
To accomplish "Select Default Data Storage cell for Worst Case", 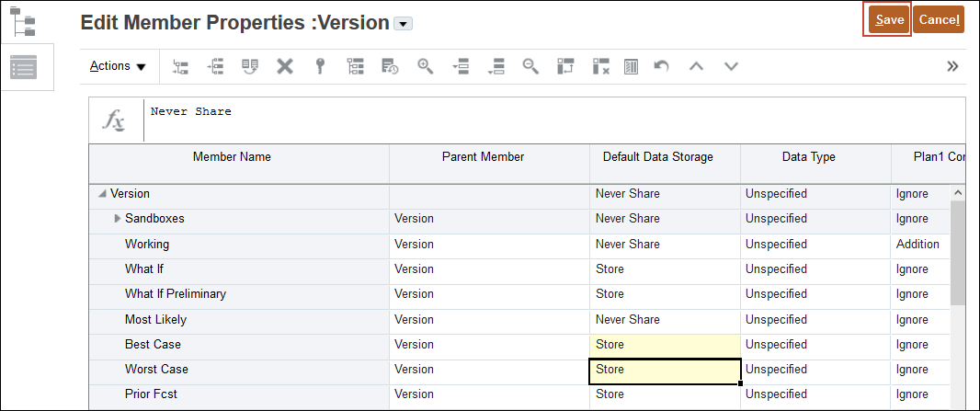I will click(x=664, y=370).
